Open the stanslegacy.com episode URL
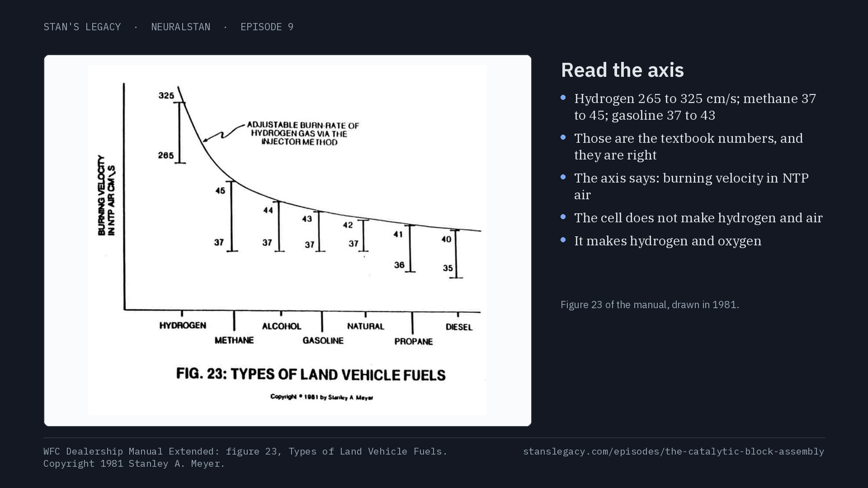The image size is (868, 488). click(x=674, y=451)
